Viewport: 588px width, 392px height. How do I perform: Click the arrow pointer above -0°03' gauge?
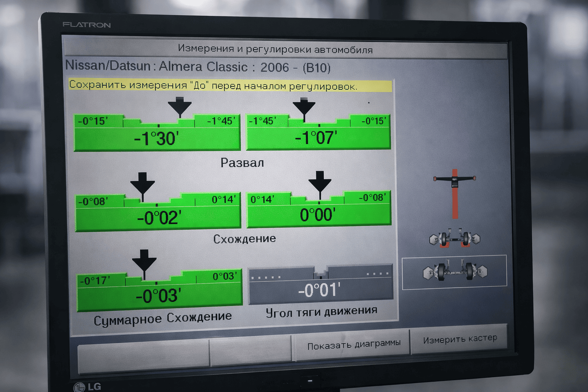pyautogui.click(x=144, y=264)
